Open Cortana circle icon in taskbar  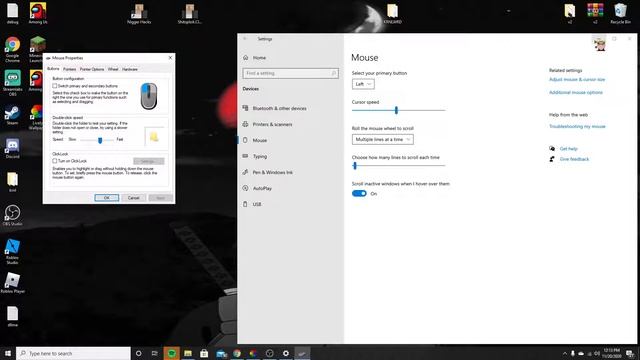pyautogui.click(x=138, y=353)
